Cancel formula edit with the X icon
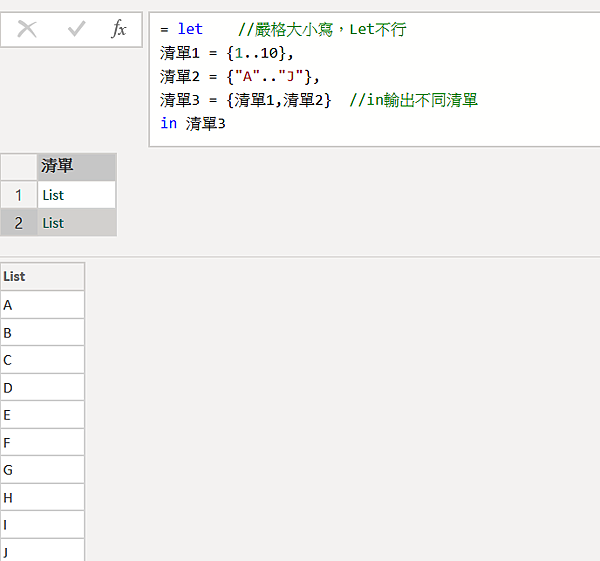Image resolution: width=600 pixels, height=561 pixels. point(27,29)
